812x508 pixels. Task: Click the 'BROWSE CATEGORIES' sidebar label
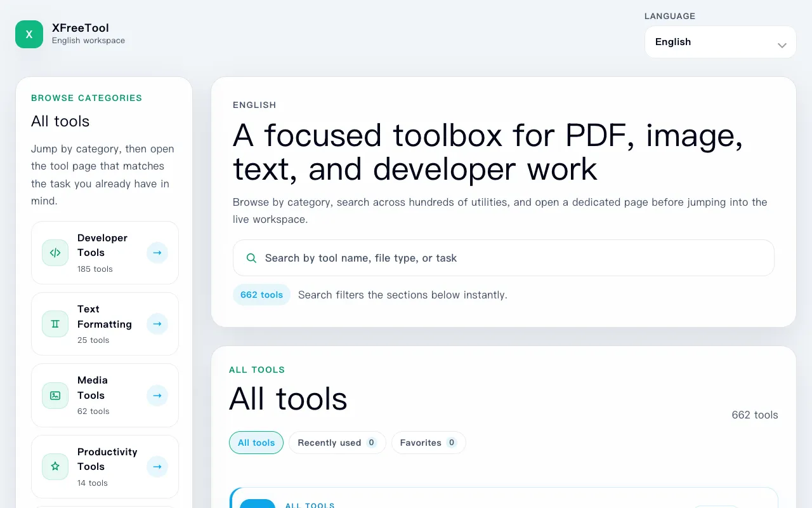click(x=87, y=98)
